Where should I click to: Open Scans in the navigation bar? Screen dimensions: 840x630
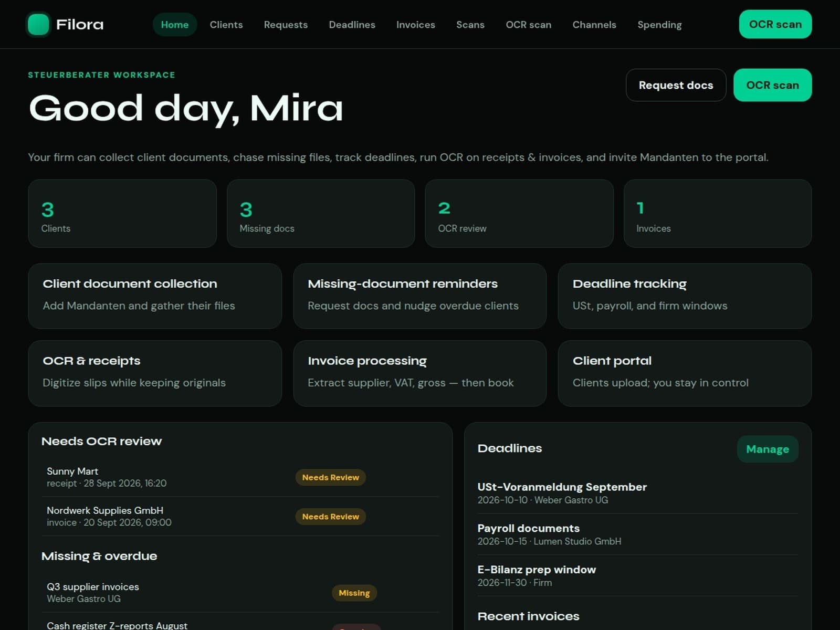click(x=470, y=25)
